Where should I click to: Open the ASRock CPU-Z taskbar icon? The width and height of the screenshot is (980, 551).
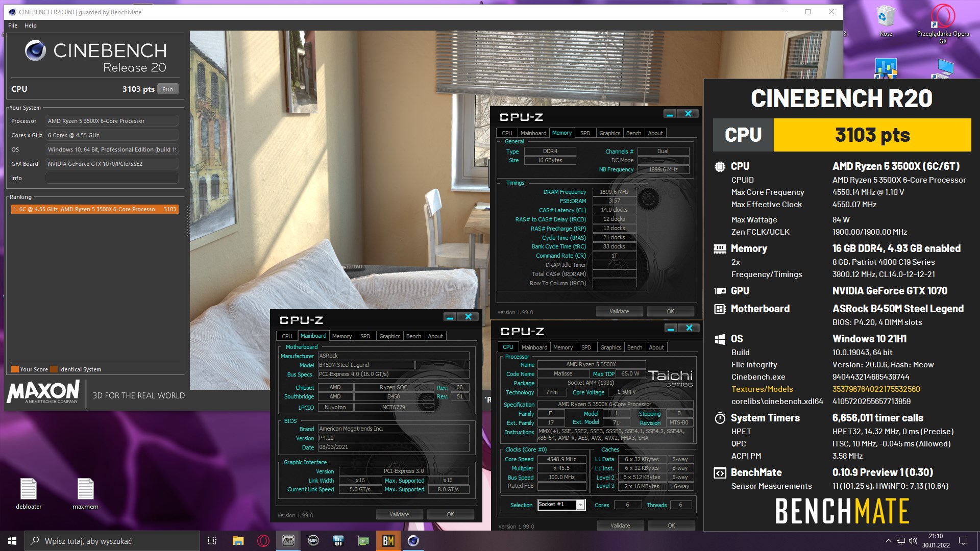pos(288,541)
